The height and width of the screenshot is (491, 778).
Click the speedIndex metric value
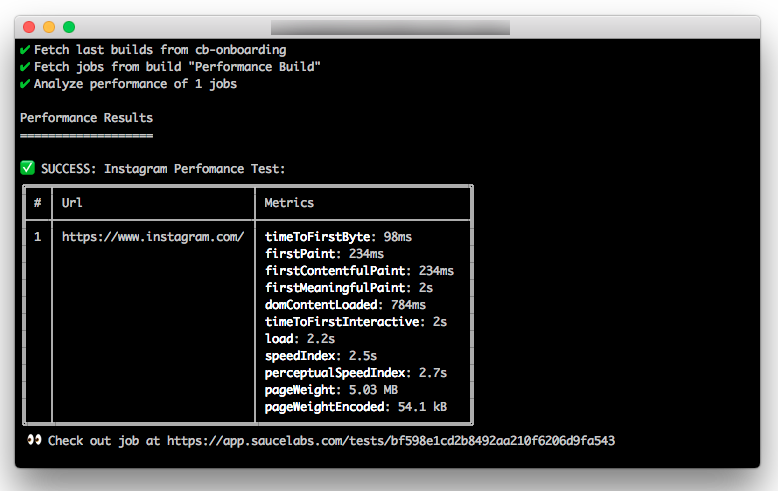(x=362, y=356)
